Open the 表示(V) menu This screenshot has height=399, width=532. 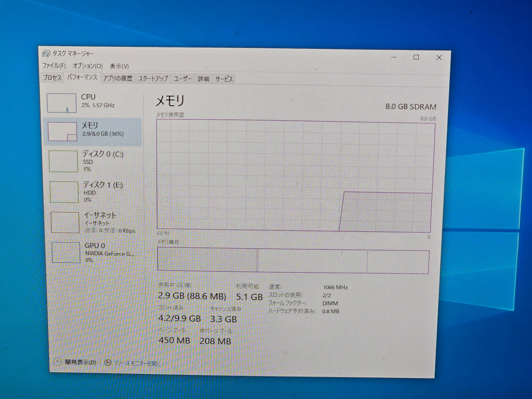[x=119, y=66]
